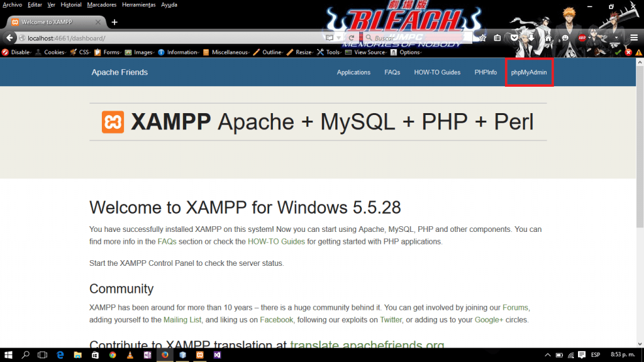The height and width of the screenshot is (362, 644).
Task: Save the page with the Pocket icon
Action: [x=514, y=38]
